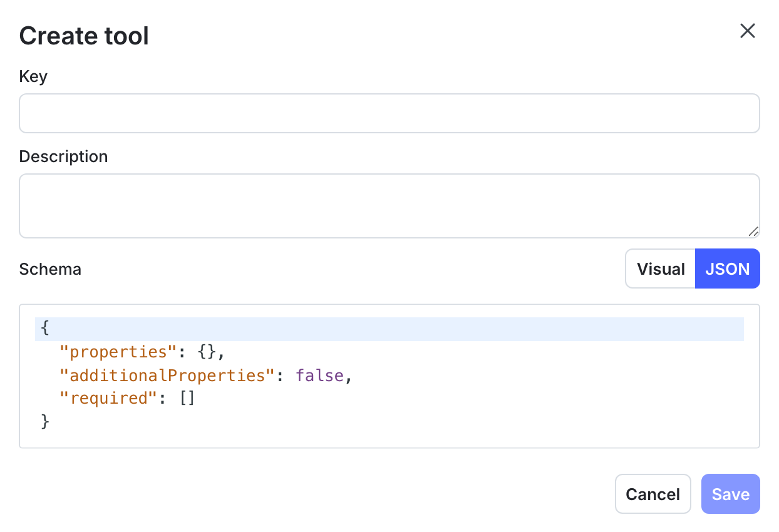This screenshot has height=532, width=779.
Task: Click the Key field label
Action: 33,76
